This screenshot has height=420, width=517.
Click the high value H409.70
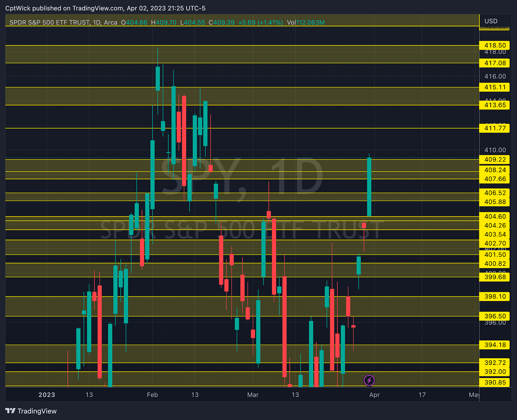164,22
